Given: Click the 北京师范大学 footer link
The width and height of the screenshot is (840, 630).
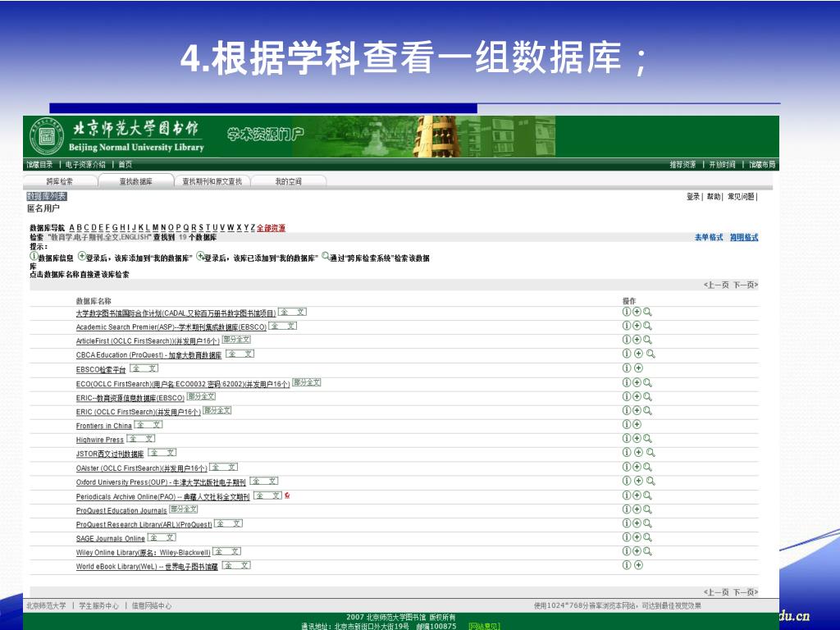Looking at the screenshot, I should [46, 605].
